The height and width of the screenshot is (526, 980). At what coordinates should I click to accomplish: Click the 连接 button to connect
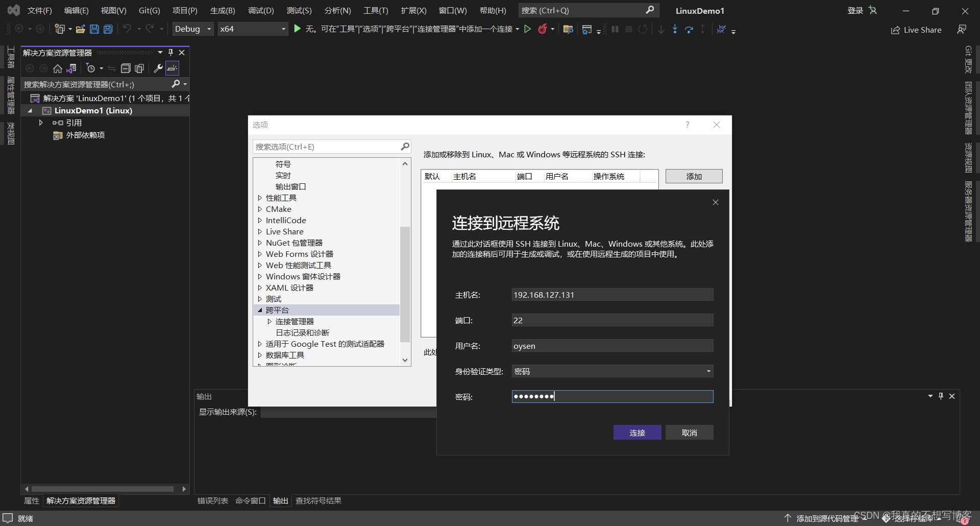(x=637, y=432)
